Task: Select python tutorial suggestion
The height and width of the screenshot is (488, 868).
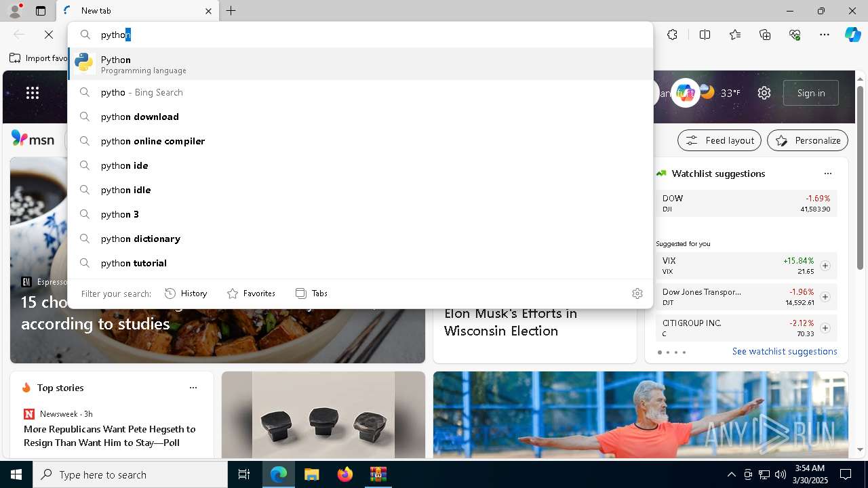Action: 360,263
